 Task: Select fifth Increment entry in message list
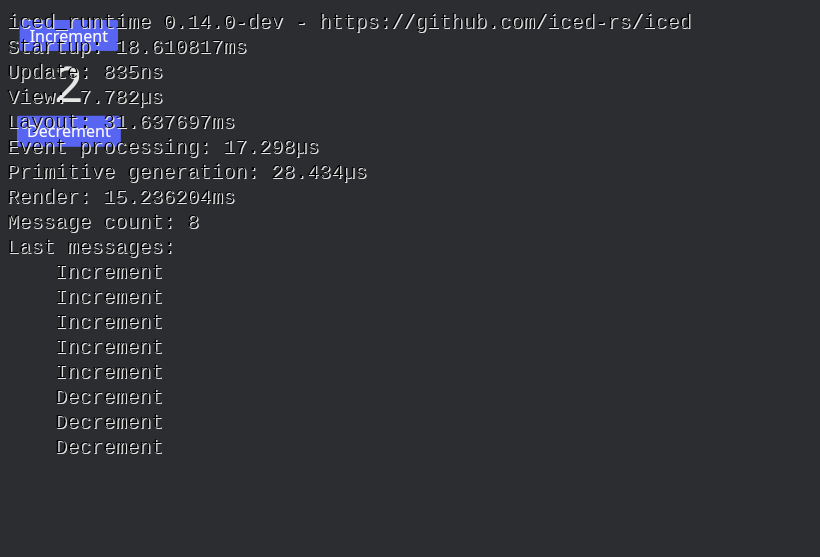click(x=110, y=373)
